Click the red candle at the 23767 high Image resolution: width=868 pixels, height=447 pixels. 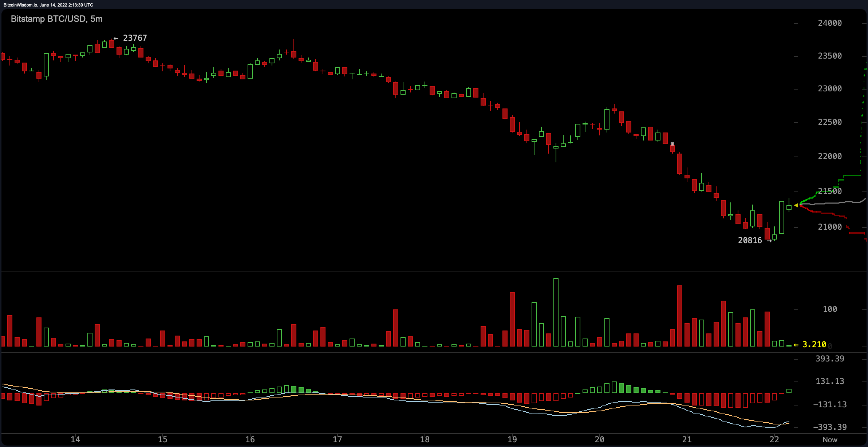[x=112, y=44]
